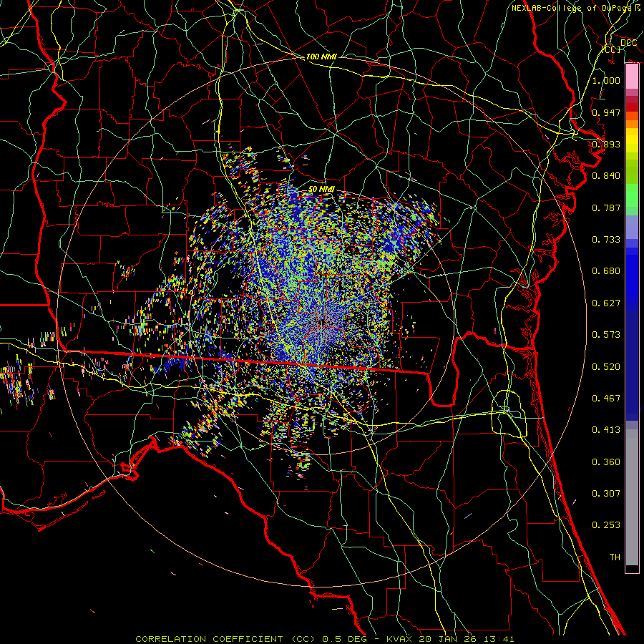Click the "20 JAN 26 13:41" timestamp

point(467,639)
